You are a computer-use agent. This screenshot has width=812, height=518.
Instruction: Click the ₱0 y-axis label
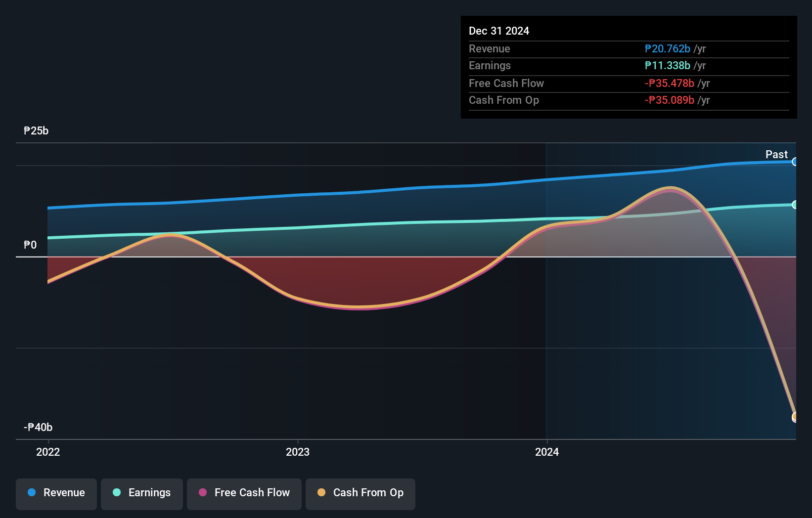(x=30, y=245)
